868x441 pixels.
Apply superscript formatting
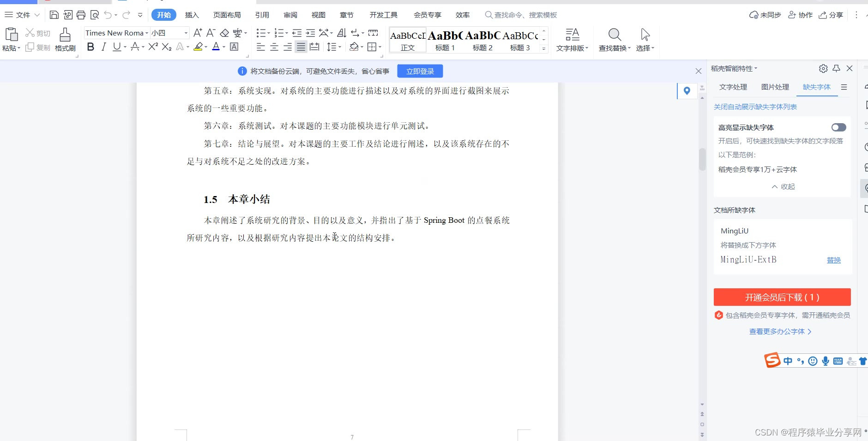[x=153, y=47]
